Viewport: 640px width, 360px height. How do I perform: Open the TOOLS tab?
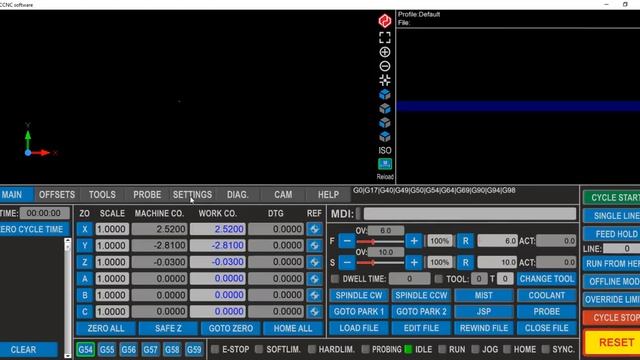tap(102, 195)
